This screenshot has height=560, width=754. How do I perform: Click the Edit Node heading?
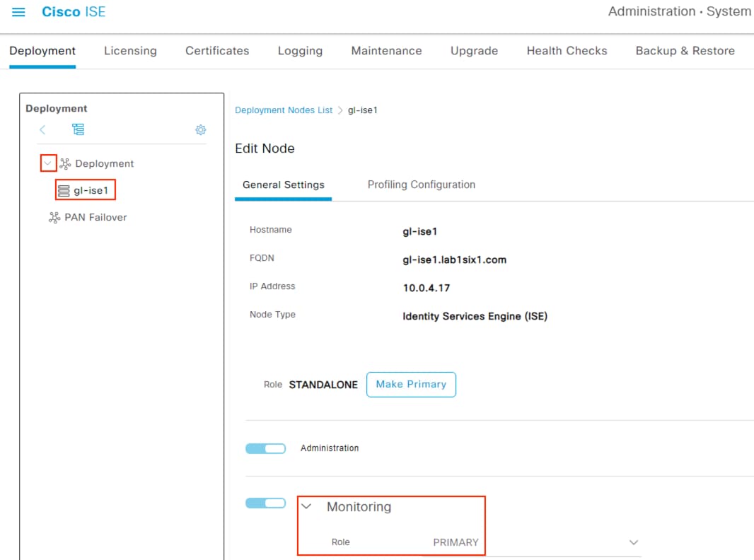(265, 148)
